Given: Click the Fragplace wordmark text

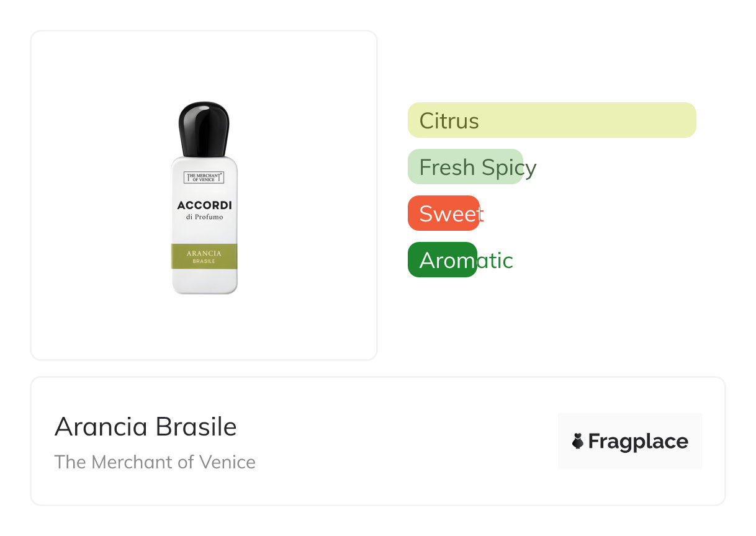Looking at the screenshot, I should point(638,442).
